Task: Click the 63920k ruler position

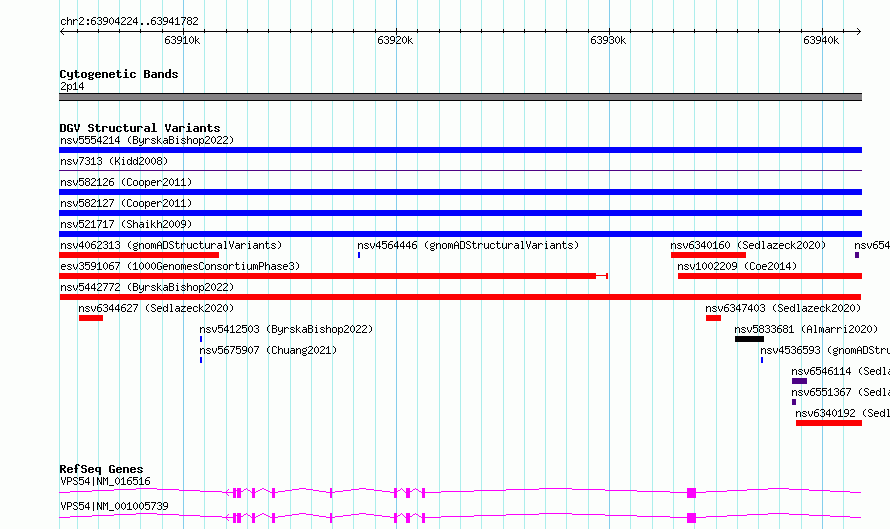Action: (x=395, y=40)
